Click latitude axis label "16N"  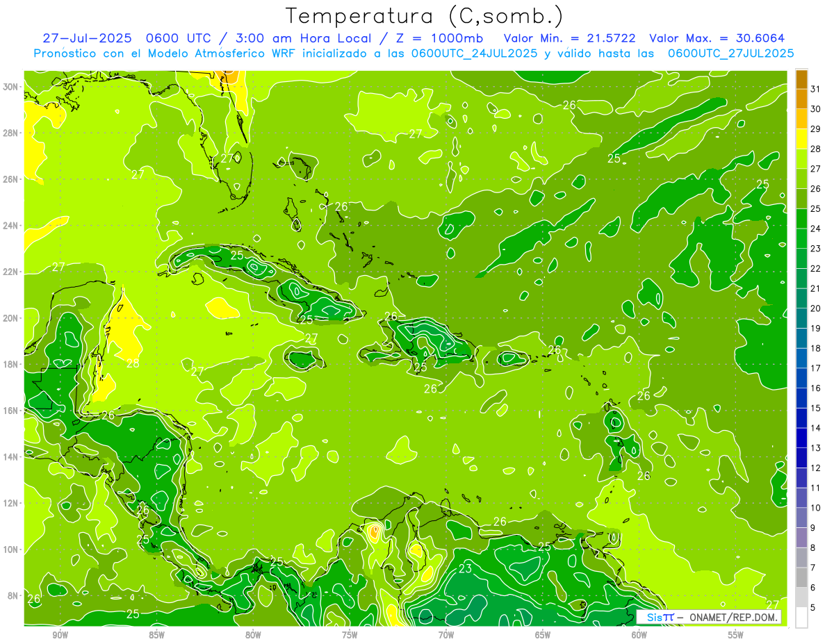click(x=10, y=411)
